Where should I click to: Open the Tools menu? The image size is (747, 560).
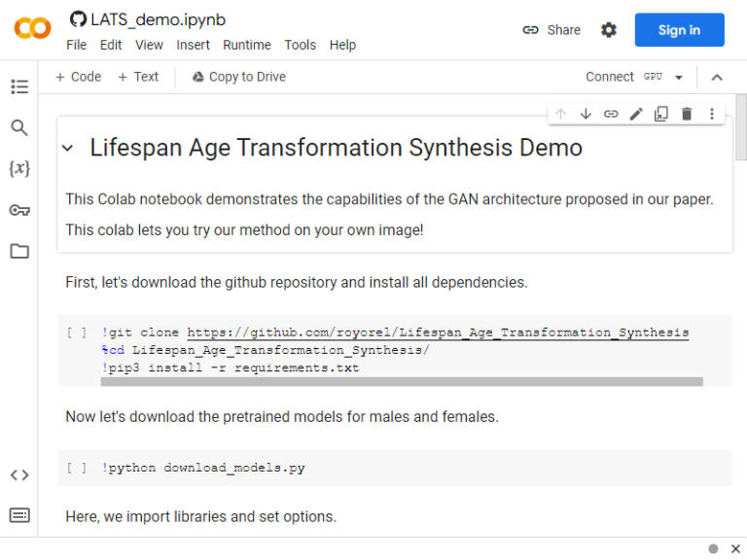[x=301, y=45]
